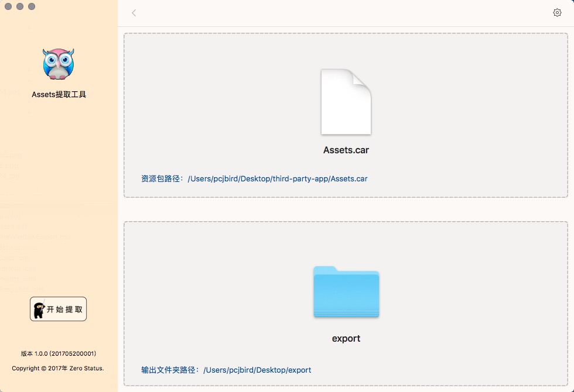Screen dimensions: 574x392
Task: Go back using the left chevron
Action: pos(134,13)
